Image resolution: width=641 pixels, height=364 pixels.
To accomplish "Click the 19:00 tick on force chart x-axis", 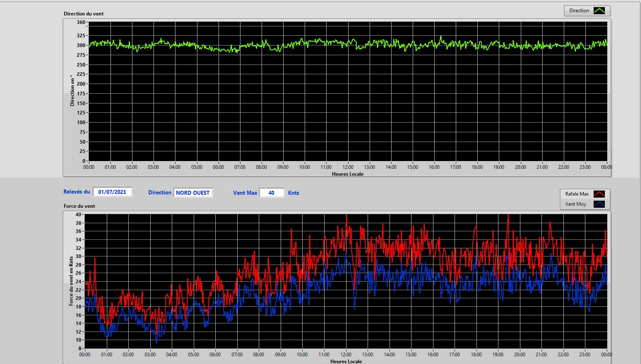I will (498, 355).
